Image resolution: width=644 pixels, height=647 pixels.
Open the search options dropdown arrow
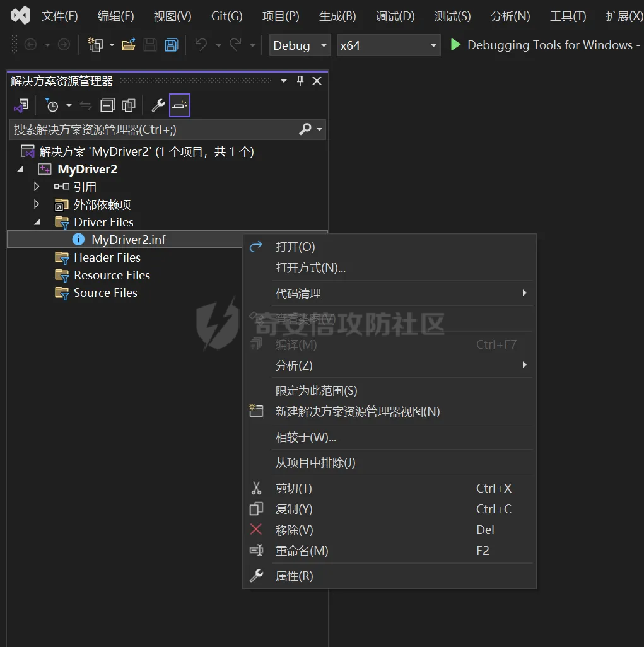[319, 129]
